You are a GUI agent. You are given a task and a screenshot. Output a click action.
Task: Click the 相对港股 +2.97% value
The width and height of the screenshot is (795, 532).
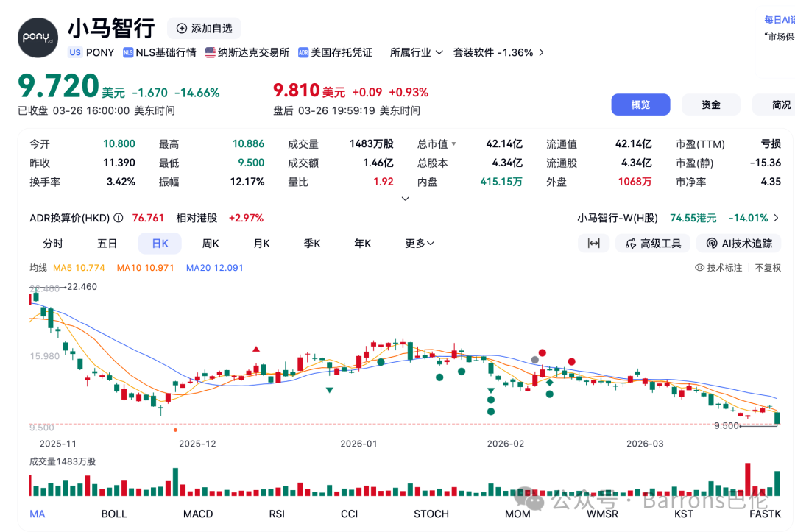tap(246, 218)
